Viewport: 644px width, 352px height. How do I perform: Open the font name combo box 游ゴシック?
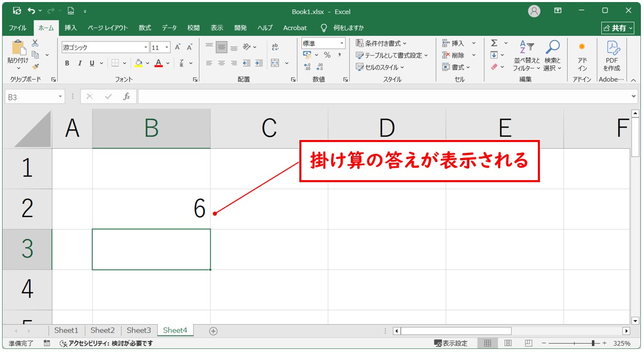tap(105, 47)
